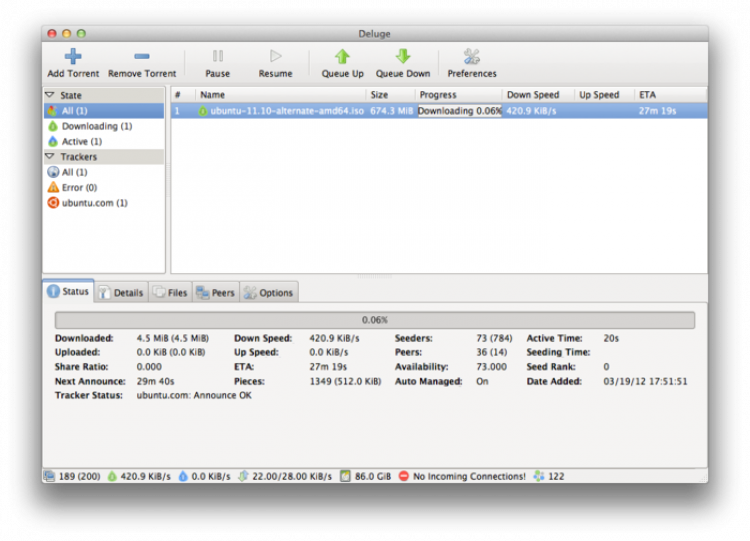Click the Next Announce value 29m 40s

pyautogui.click(x=155, y=381)
